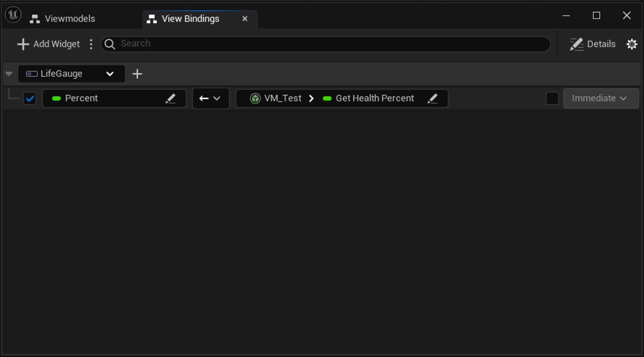Viewport: 644px width, 357px height.
Task: Click the Unreal Engine logo icon
Action: [13, 15]
